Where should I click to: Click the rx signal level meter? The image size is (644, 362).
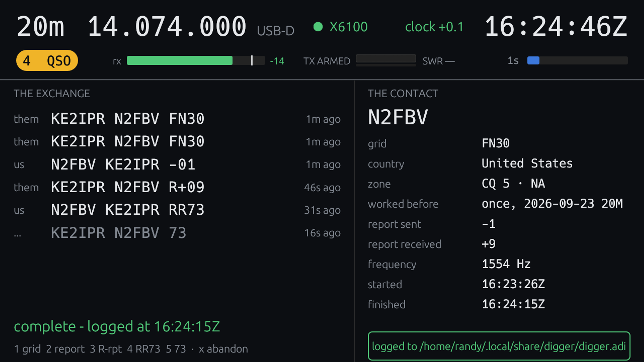pyautogui.click(x=196, y=61)
